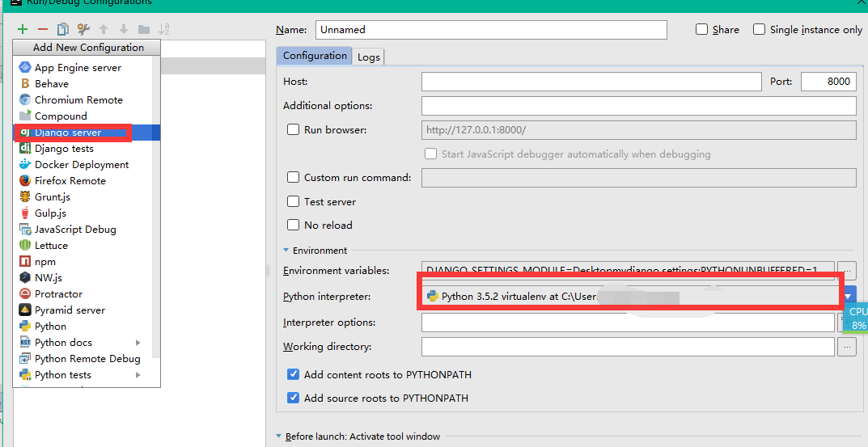The height and width of the screenshot is (447, 868).
Task: Open the Configuration tab
Action: [x=315, y=55]
